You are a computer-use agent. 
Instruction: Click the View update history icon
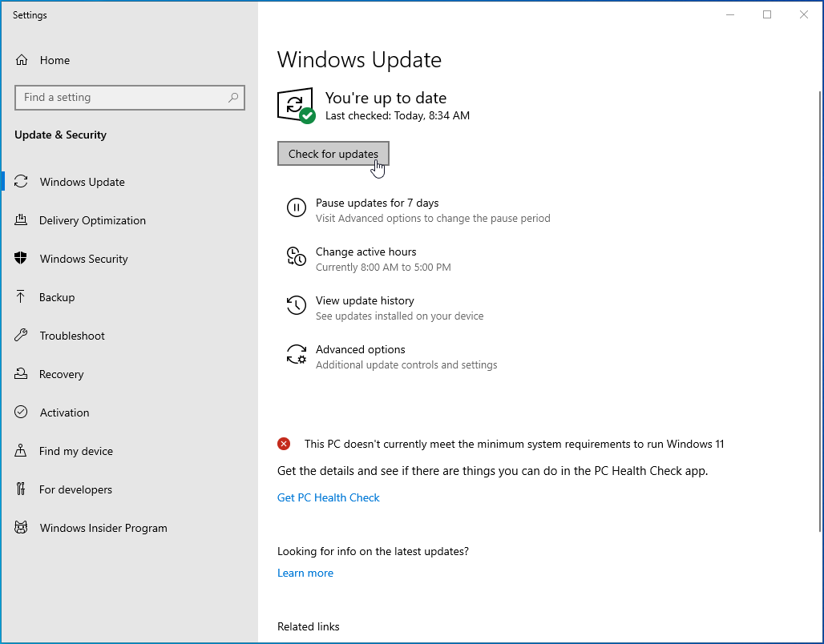point(297,305)
